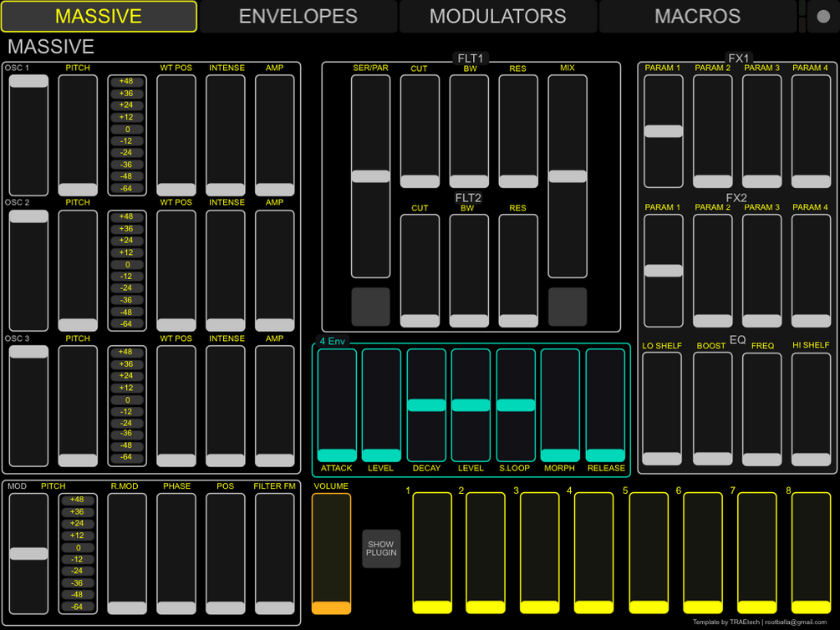
Task: Adjust the FX2 PARAM 1 fader
Action: coord(663,271)
